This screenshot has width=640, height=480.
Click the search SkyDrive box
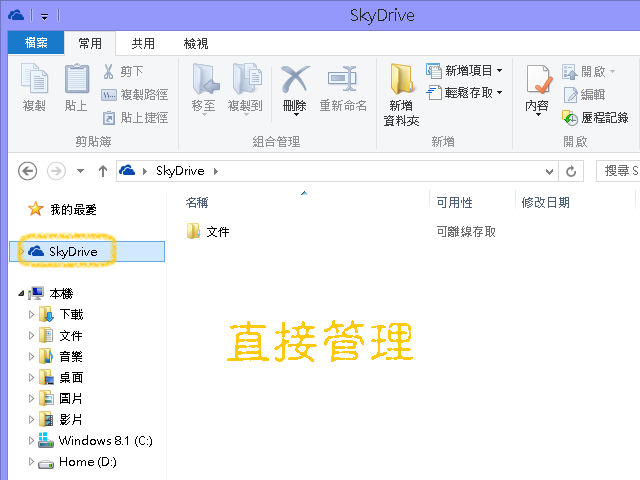(x=618, y=171)
